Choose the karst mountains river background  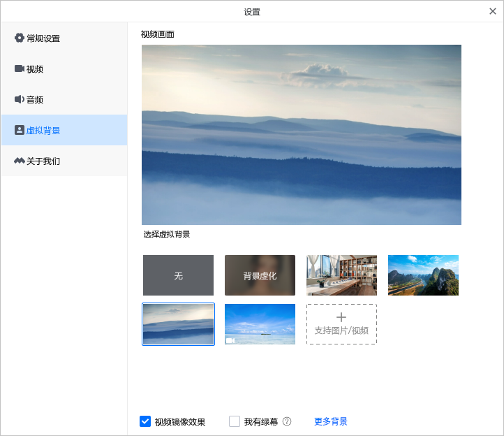423,275
